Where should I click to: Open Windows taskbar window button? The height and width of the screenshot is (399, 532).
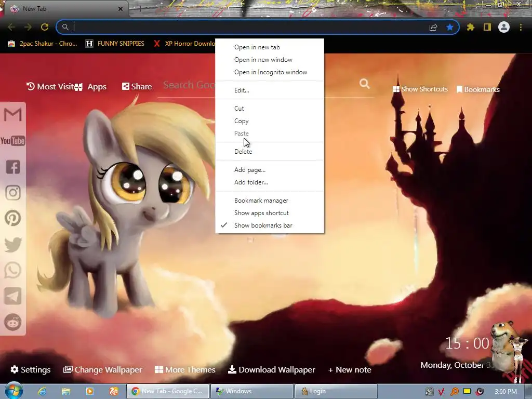[252, 391]
